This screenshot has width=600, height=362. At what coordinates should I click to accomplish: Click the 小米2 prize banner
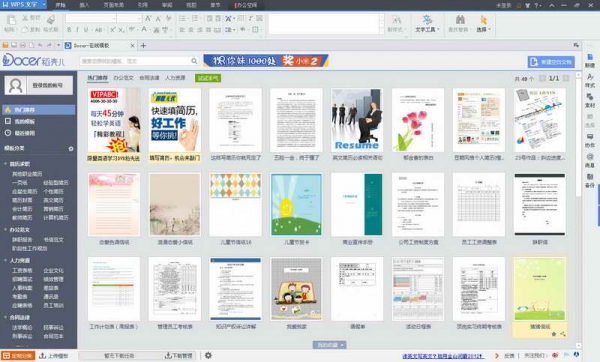(266, 60)
